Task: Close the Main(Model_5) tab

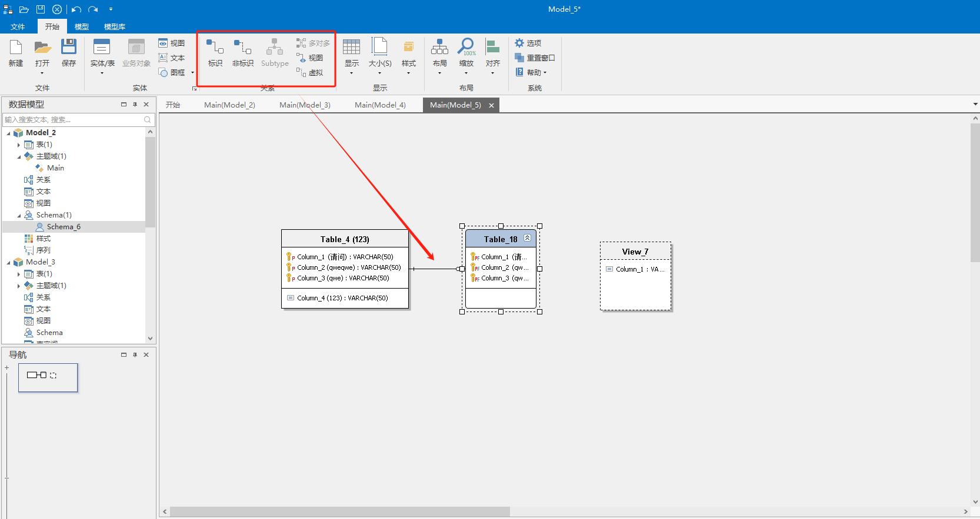Action: 491,105
